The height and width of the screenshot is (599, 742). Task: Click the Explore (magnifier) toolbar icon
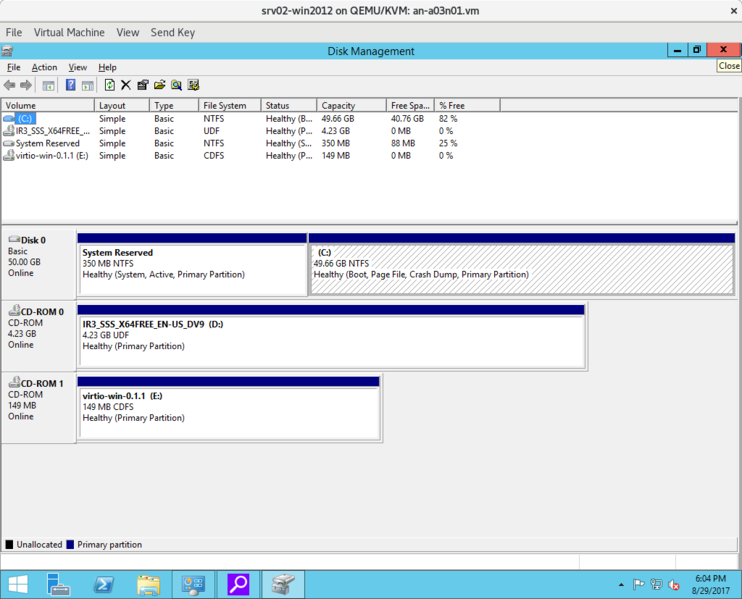pos(176,85)
